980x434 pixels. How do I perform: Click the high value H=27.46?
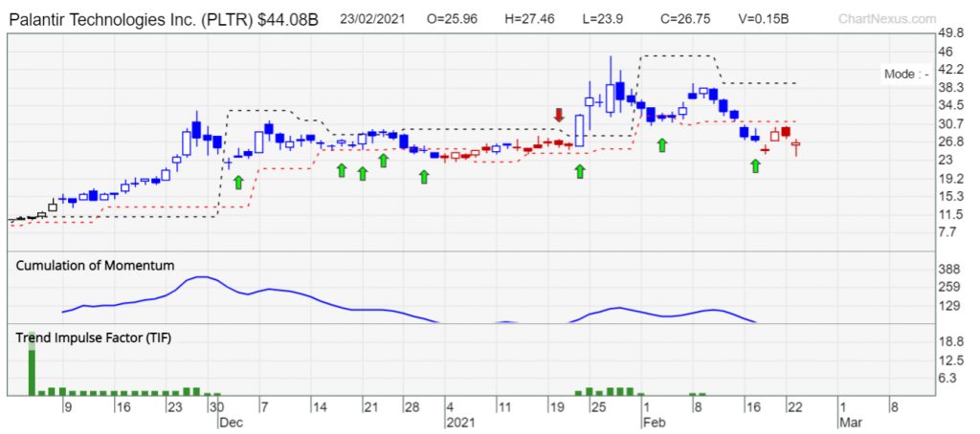tap(529, 19)
